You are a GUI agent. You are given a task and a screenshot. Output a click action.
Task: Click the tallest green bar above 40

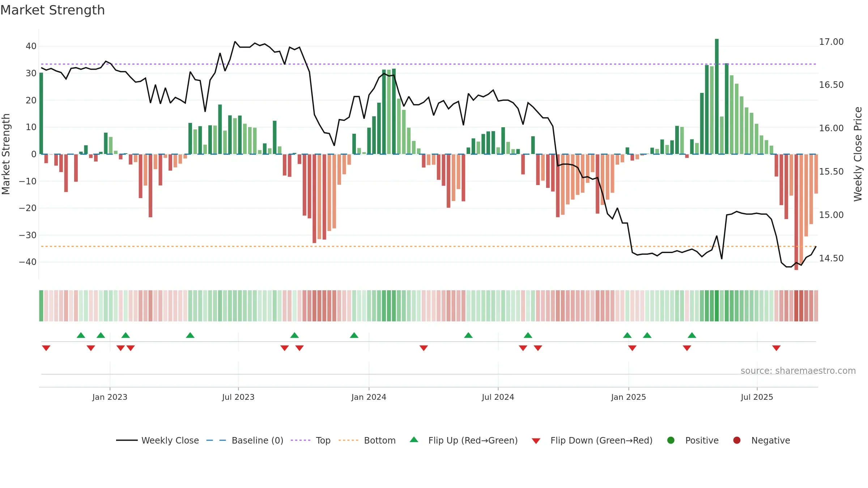coord(717,97)
